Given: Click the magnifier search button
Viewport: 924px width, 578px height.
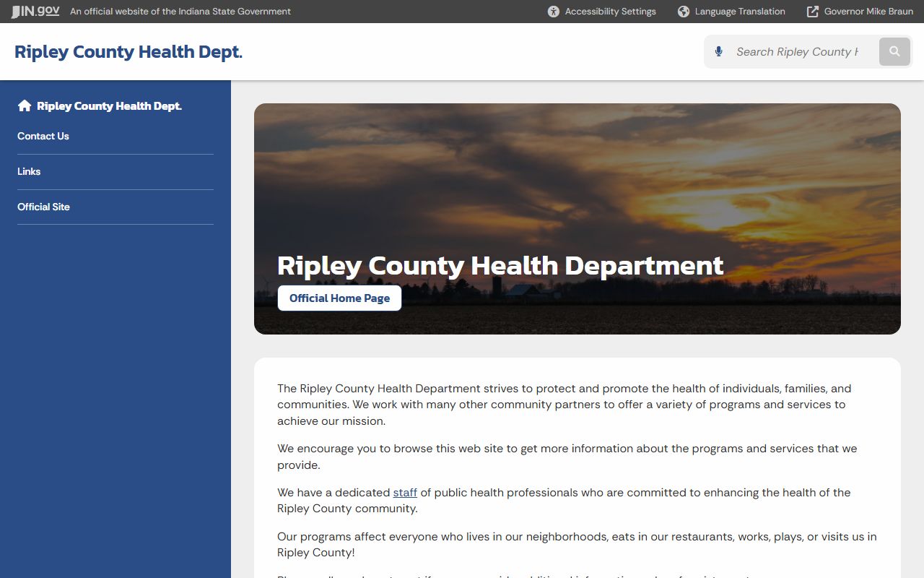Looking at the screenshot, I should pyautogui.click(x=894, y=51).
